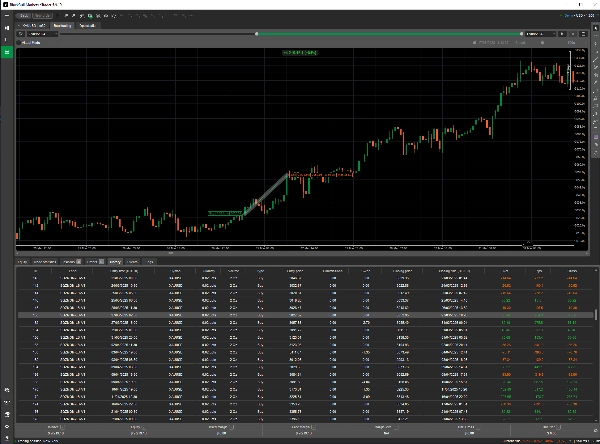Screen dimensions: 600x444
Task: Open the start date dropdown left of timeline
Action: point(42,34)
